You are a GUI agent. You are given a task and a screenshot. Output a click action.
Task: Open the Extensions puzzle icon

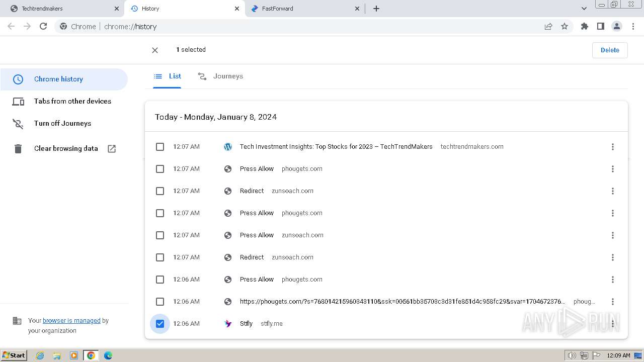point(584,26)
